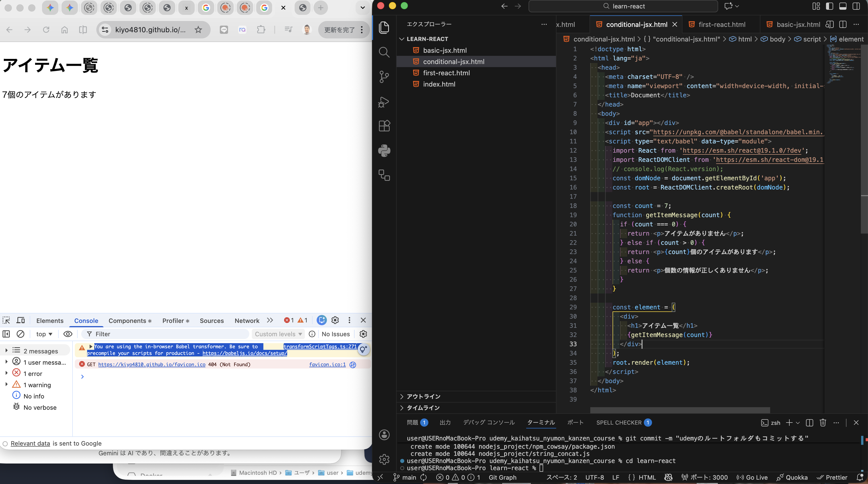Toggle the live expression eye icon in Console

point(68,334)
